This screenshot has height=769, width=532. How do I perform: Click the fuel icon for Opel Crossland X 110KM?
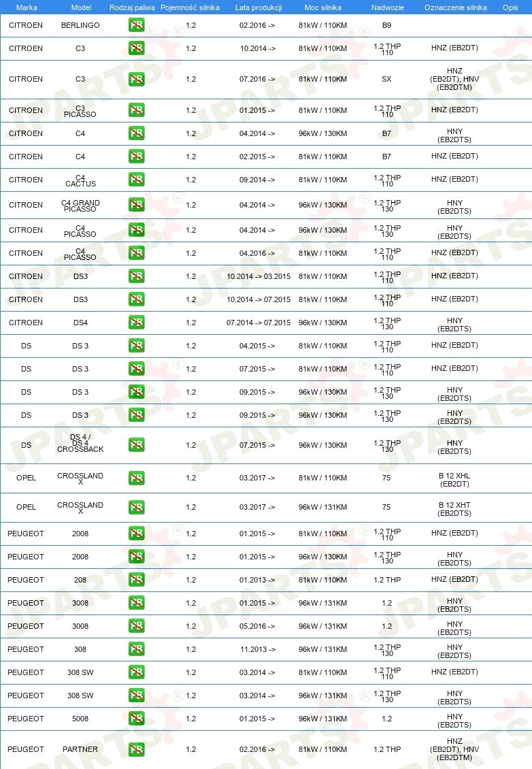[136, 478]
